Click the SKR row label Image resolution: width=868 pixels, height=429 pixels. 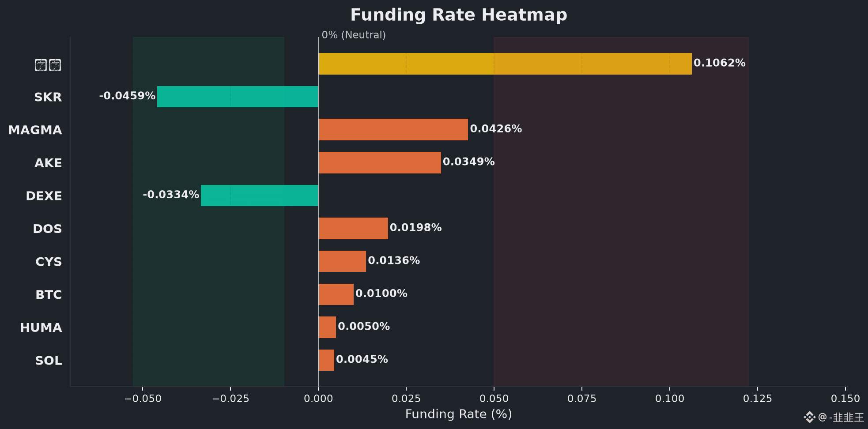tap(48, 97)
